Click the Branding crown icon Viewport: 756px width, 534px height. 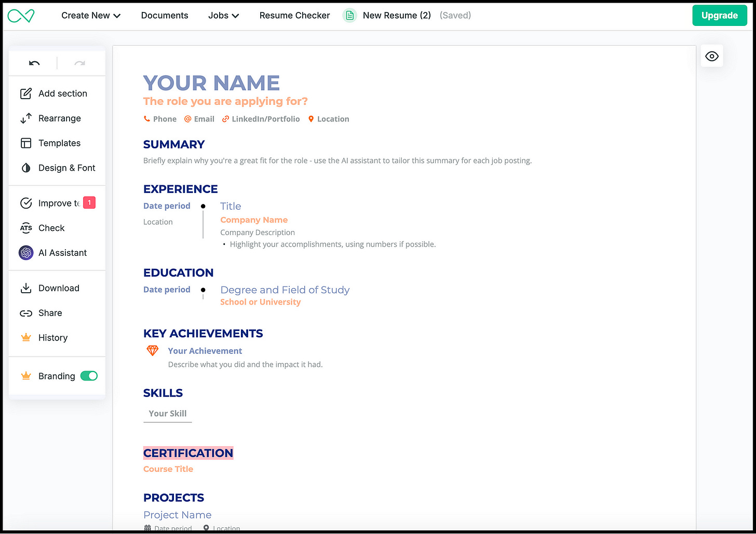tap(26, 376)
